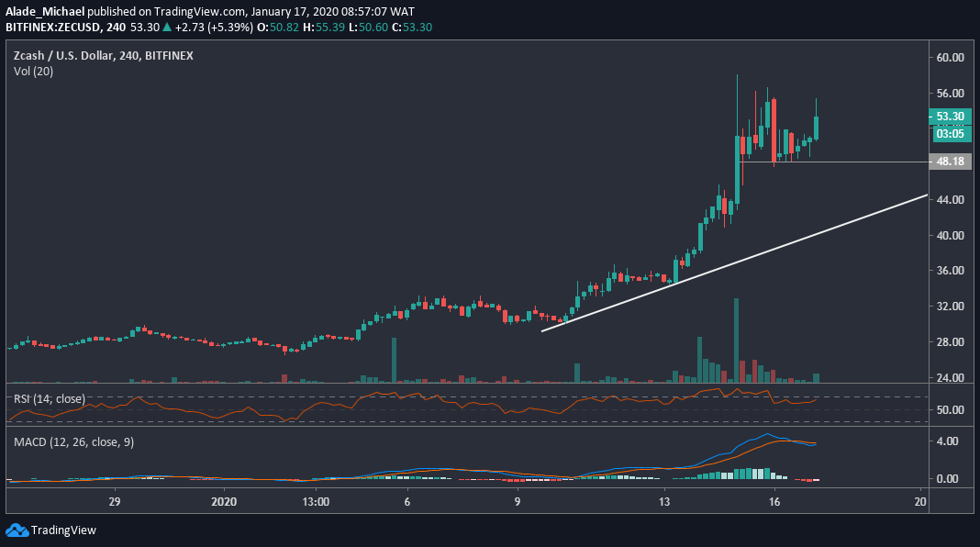Viewport: 980px width, 547px height.
Task: Click the 03:05 candle countdown tag
Action: click(x=952, y=134)
